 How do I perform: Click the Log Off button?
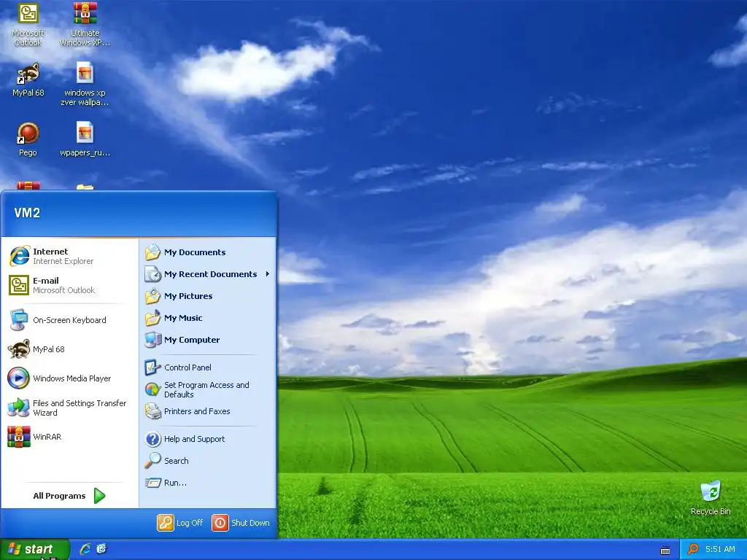pyautogui.click(x=180, y=523)
